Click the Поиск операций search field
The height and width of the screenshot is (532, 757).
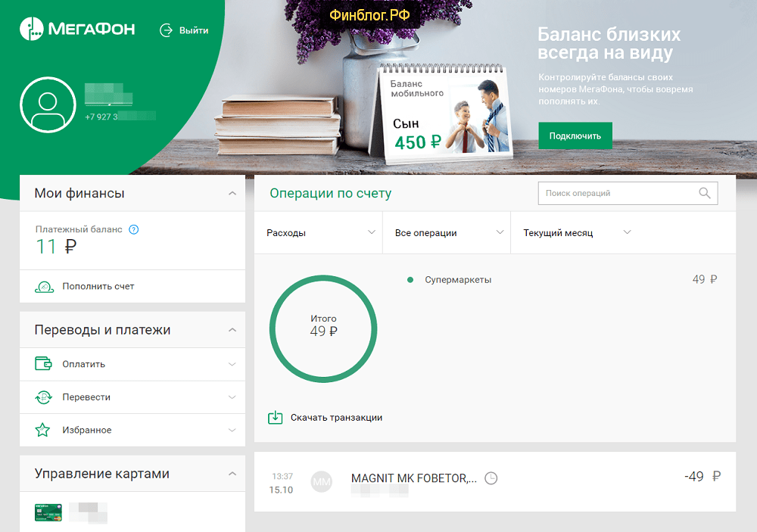click(617, 194)
